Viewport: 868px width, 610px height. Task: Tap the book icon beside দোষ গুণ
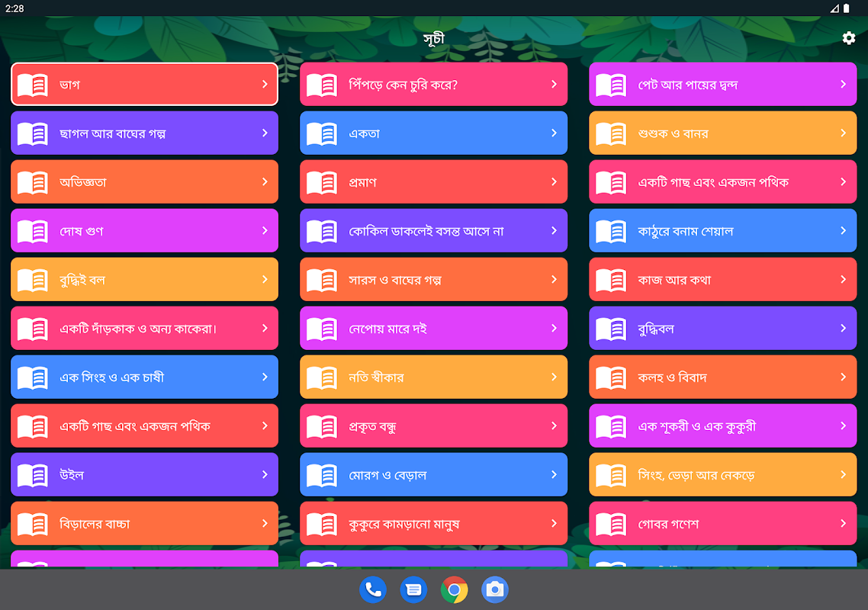point(33,231)
